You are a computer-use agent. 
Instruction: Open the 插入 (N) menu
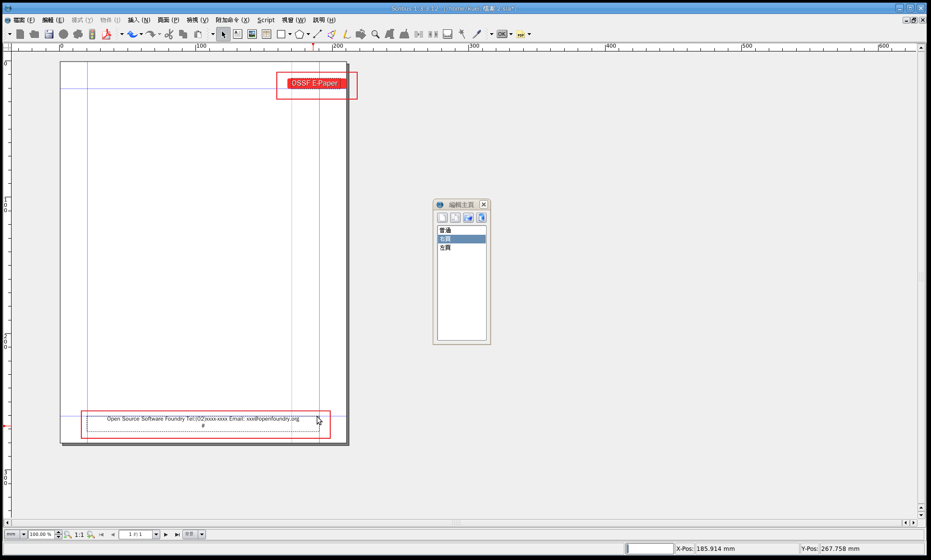139,20
